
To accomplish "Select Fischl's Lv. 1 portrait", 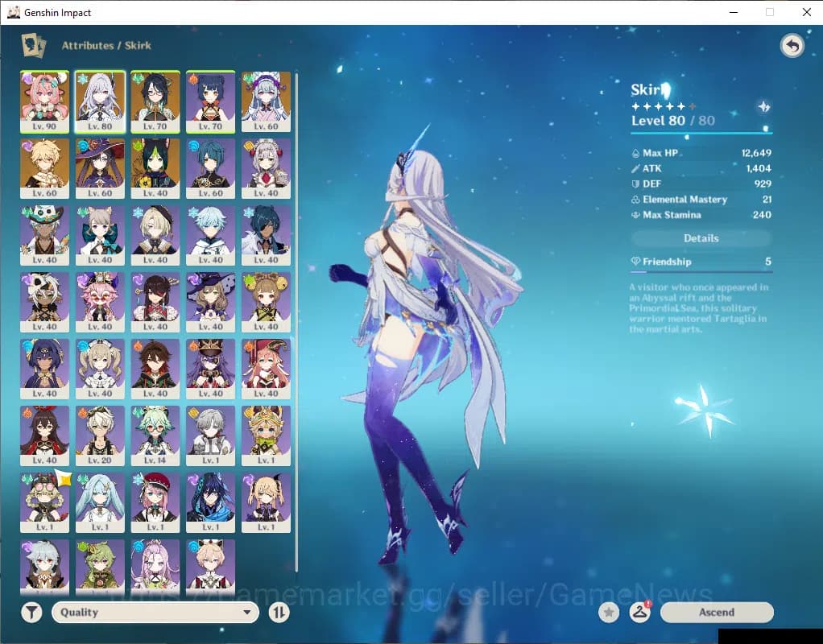I will point(266,502).
